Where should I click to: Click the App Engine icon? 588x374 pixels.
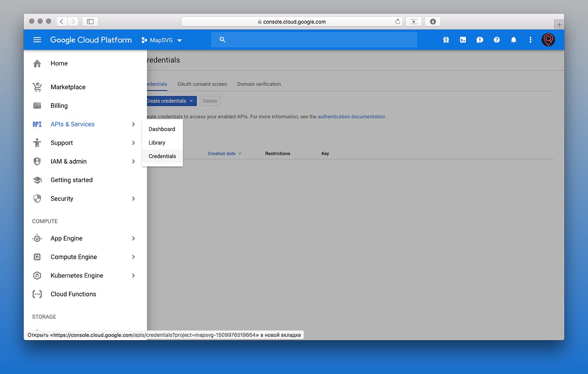tap(37, 238)
